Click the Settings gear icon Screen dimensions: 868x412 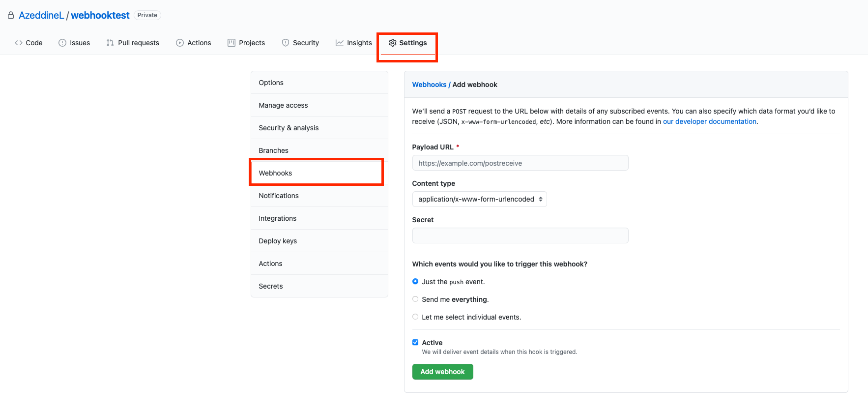tap(393, 43)
